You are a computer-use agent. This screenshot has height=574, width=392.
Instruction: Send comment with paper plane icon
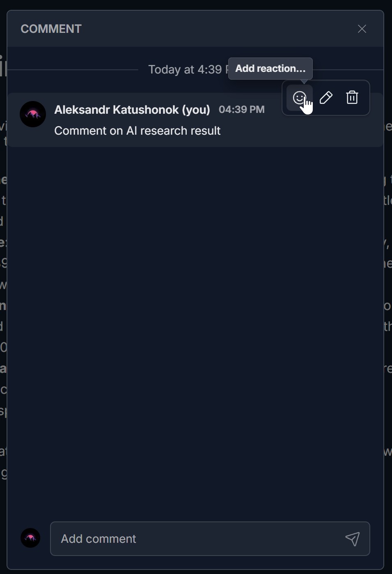click(x=353, y=539)
